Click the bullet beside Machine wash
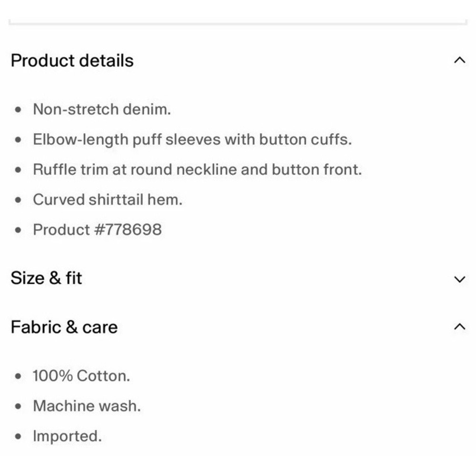This screenshot has width=476, height=476. (18, 407)
